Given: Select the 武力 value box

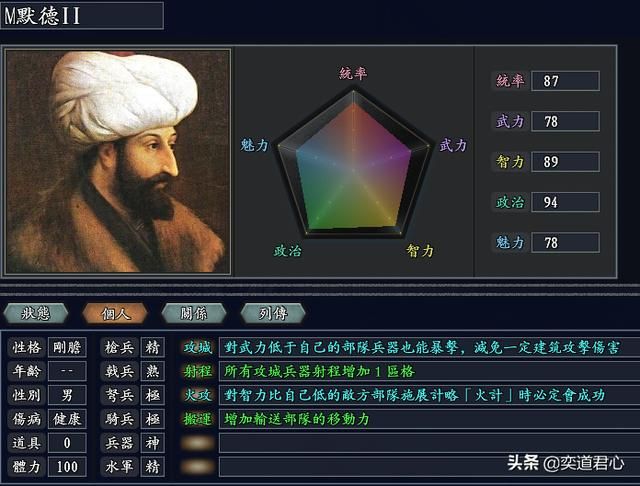Looking at the screenshot, I should [x=565, y=121].
